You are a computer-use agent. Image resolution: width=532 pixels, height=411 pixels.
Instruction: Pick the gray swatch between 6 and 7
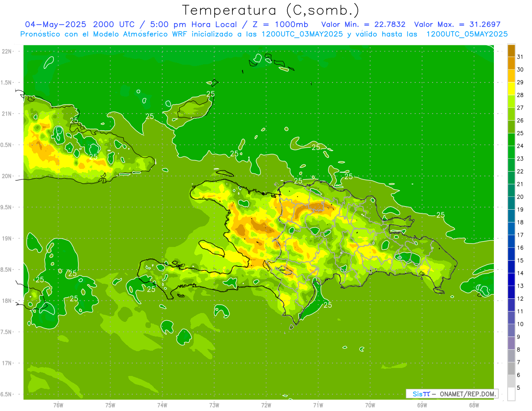tap(512, 368)
